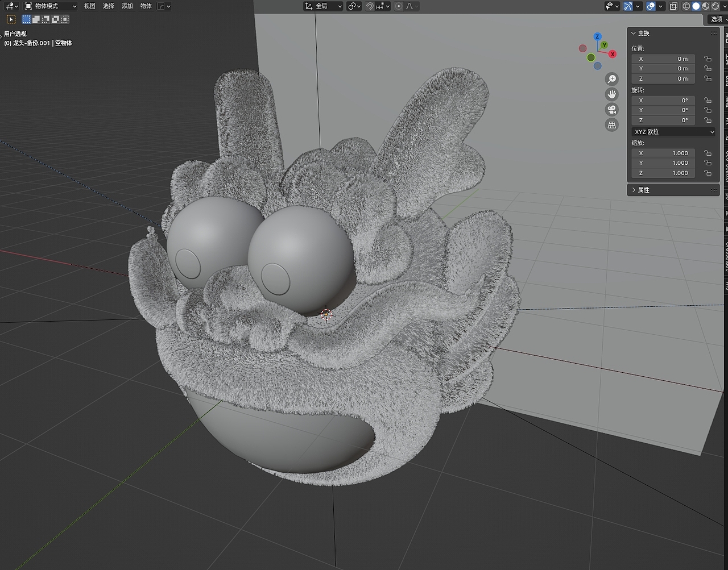Switch to rendered shading

(715, 6)
